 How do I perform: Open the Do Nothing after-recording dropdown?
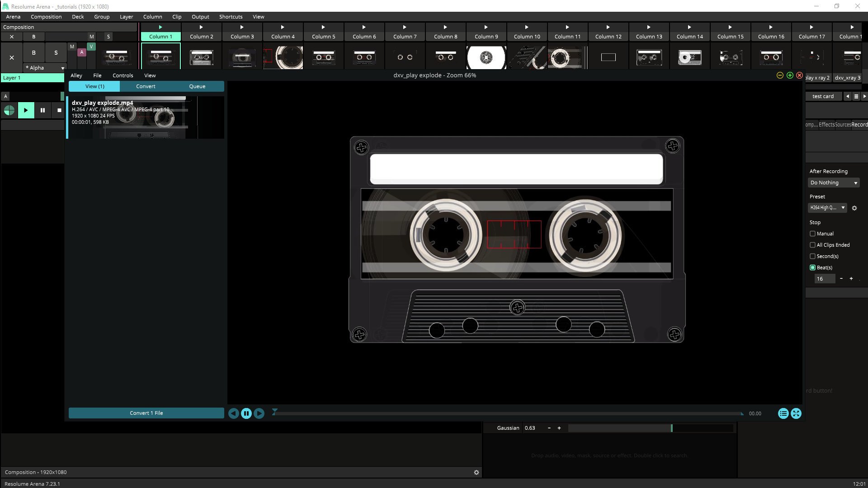834,183
